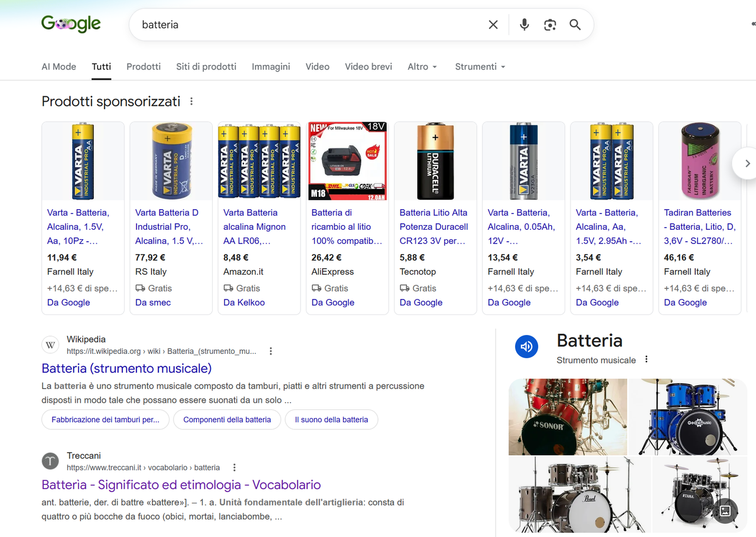Image resolution: width=756 pixels, height=537 pixels.
Task: Click the www.treccani.it URL breadcrumb
Action: coord(144,467)
